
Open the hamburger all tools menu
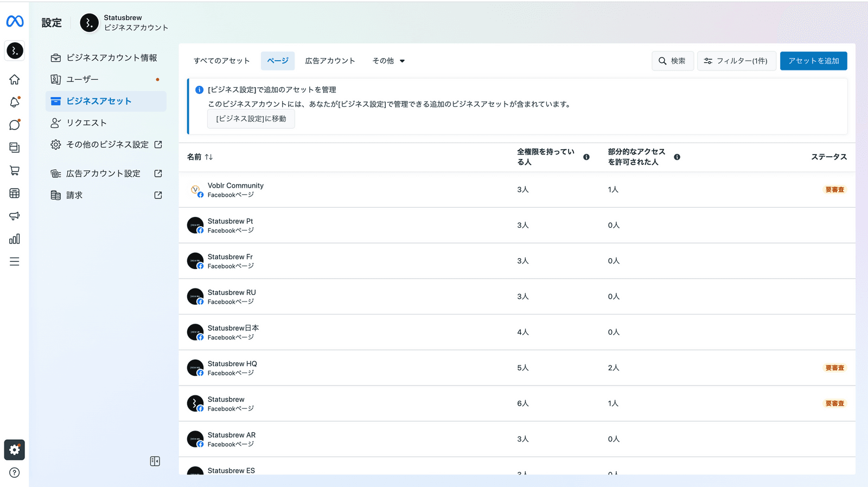15,261
